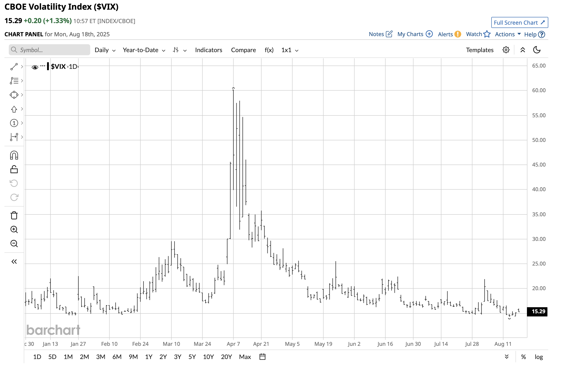
Task: Click the 15.29 current price label
Action: coord(537,311)
